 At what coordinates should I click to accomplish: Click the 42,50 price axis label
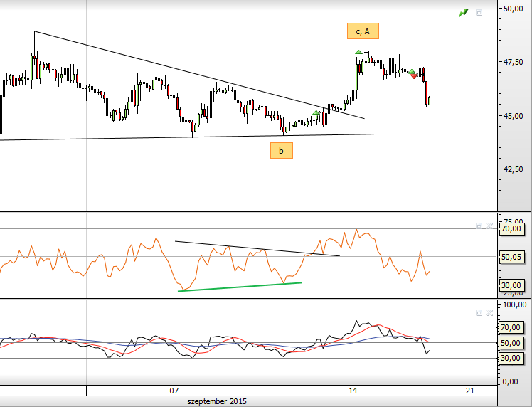pyautogui.click(x=513, y=169)
